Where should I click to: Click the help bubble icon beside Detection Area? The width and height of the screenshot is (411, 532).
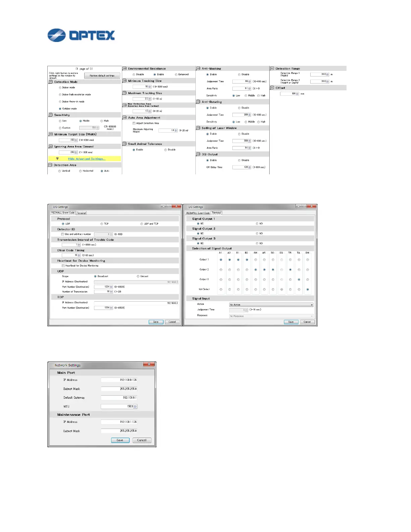[50, 165]
